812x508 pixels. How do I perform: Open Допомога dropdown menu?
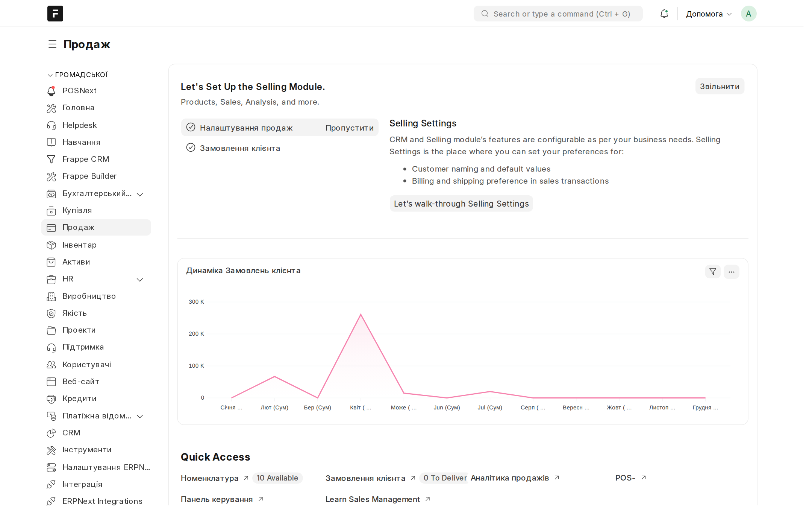[709, 14]
